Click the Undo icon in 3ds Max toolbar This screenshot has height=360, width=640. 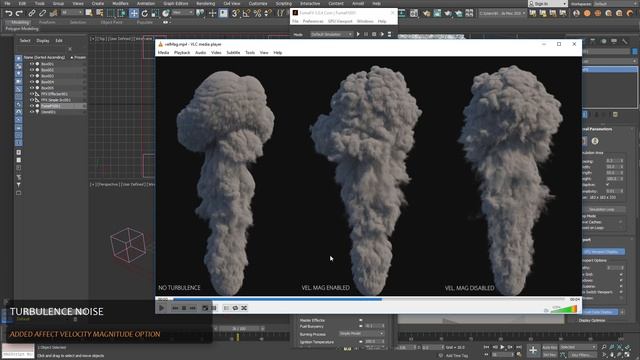click(x=8, y=13)
